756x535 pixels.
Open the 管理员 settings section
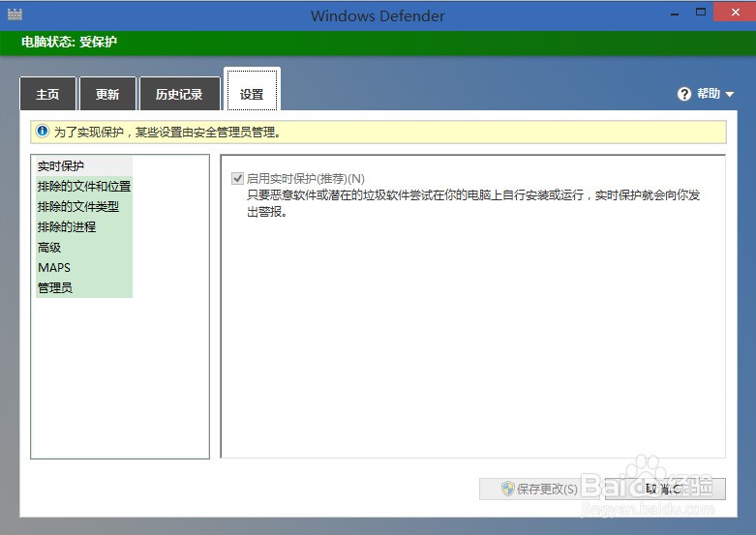pyautogui.click(x=84, y=287)
